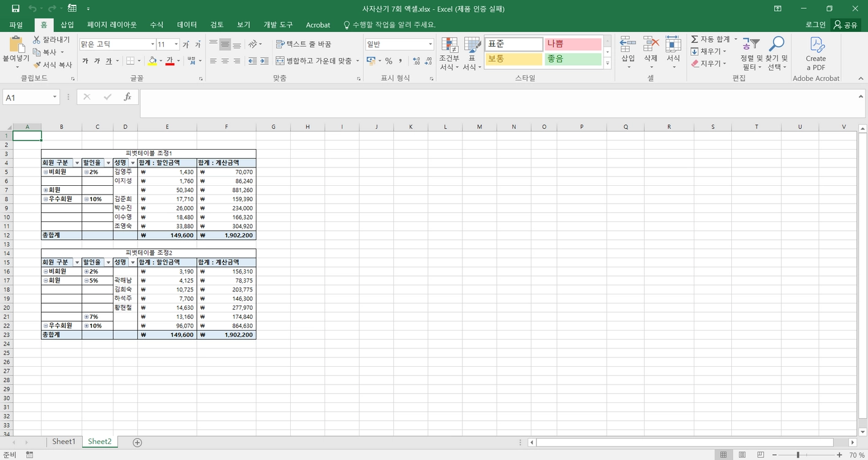The height and width of the screenshot is (460, 868).
Task: Click the fx insert function icon
Action: point(128,97)
